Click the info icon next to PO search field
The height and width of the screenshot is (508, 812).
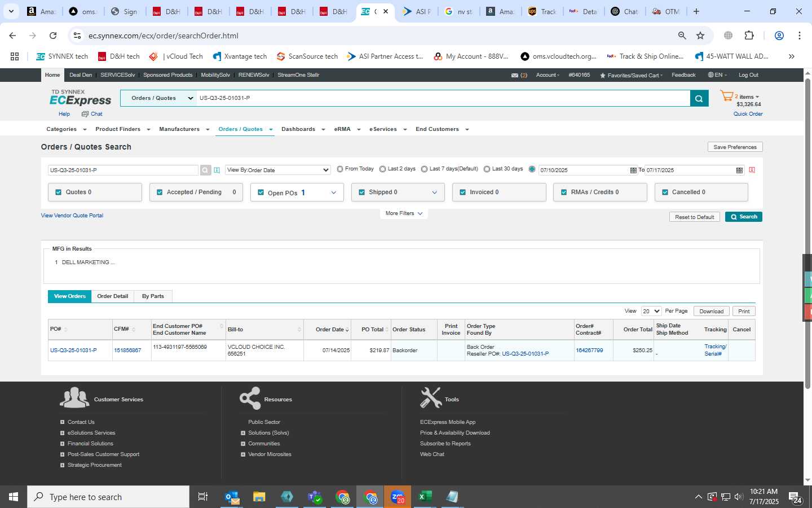click(x=217, y=170)
